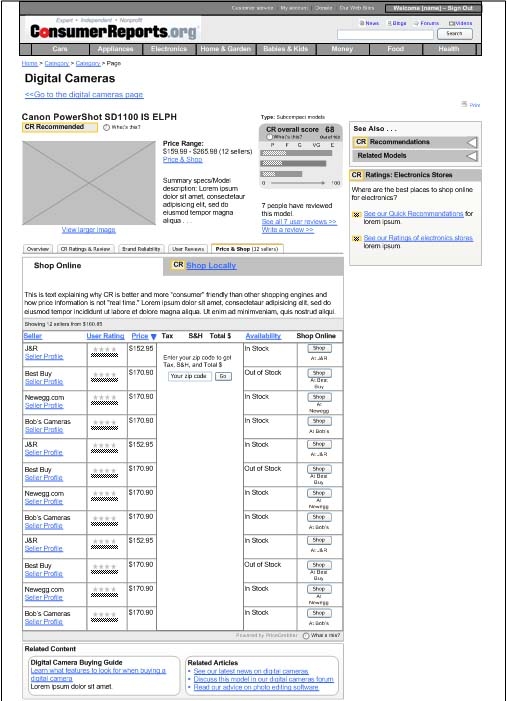This screenshot has height=701, width=507.
Task: Click the Write a review link
Action: tap(288, 230)
